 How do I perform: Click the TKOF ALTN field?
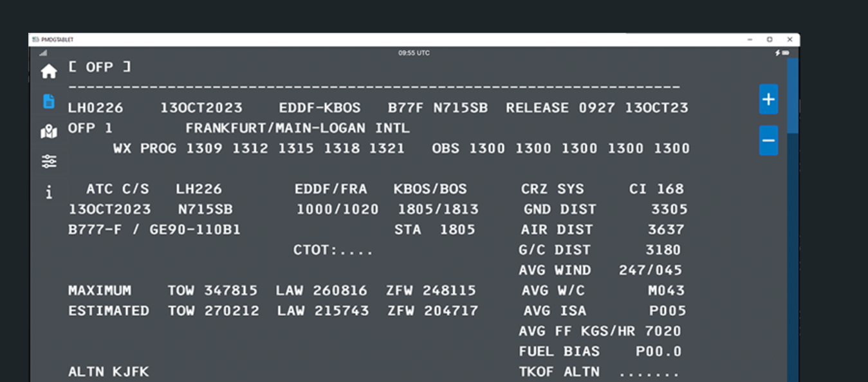599,372
